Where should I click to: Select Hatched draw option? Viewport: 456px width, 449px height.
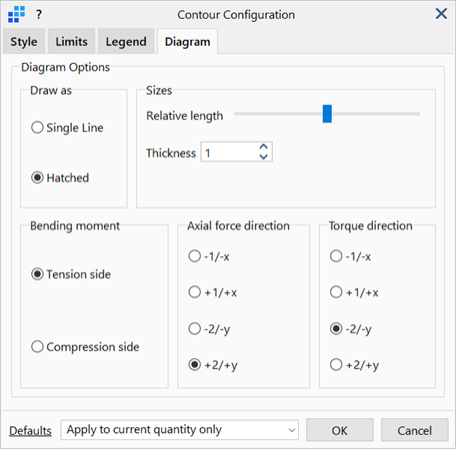click(37, 177)
